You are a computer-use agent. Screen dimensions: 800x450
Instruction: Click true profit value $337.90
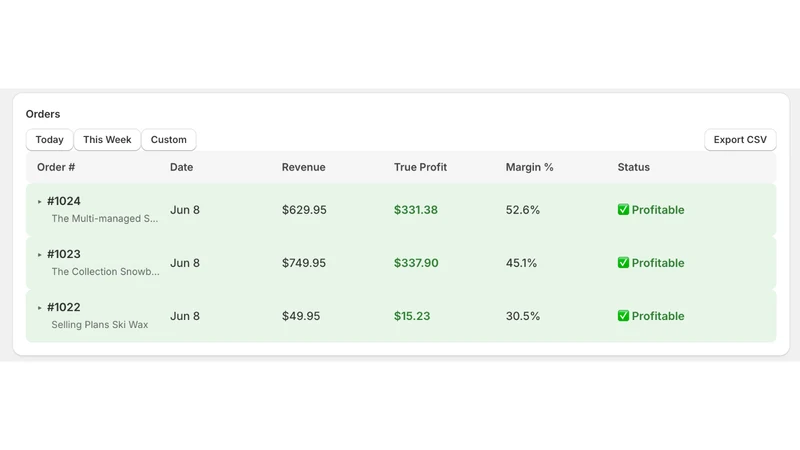click(416, 263)
